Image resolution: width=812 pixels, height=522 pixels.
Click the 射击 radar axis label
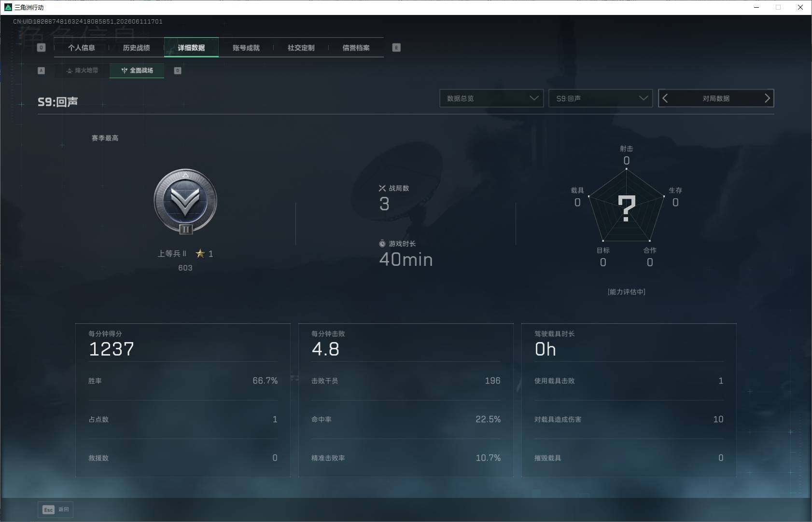[627, 149]
